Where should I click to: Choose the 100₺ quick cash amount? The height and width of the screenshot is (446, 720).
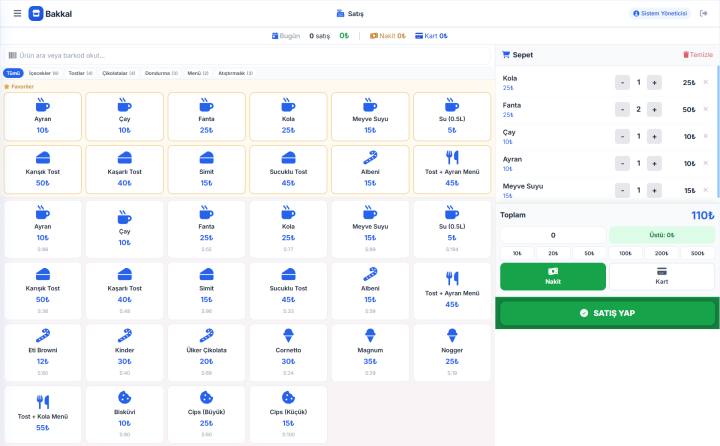[x=625, y=253]
